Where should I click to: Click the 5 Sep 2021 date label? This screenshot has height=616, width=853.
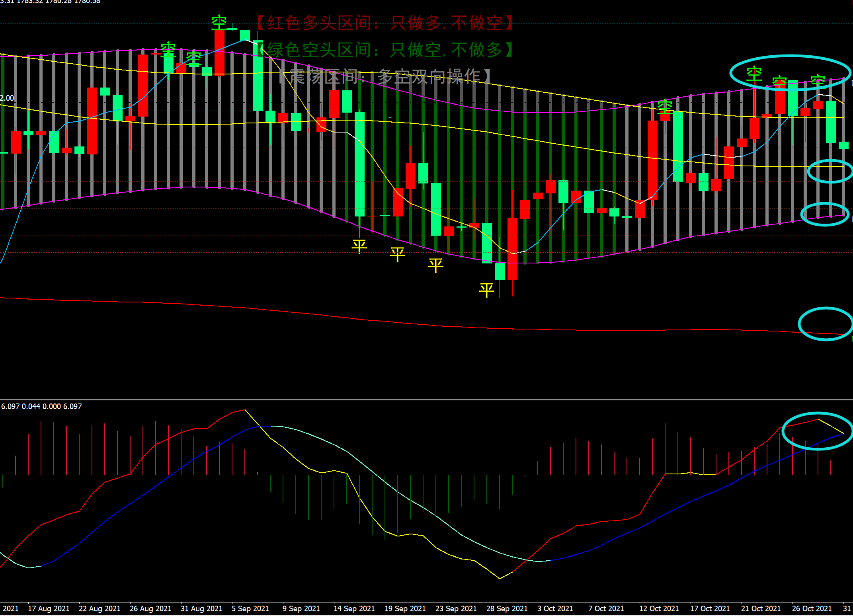click(250, 608)
